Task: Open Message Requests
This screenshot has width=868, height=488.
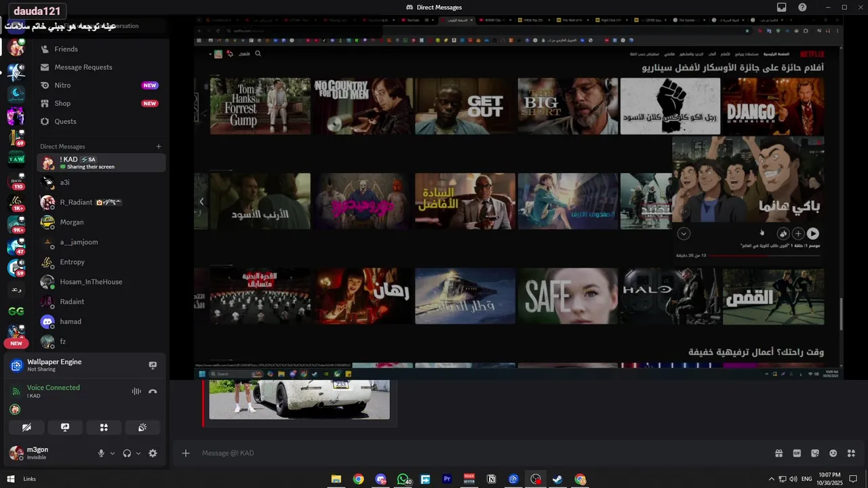Action: point(101,67)
